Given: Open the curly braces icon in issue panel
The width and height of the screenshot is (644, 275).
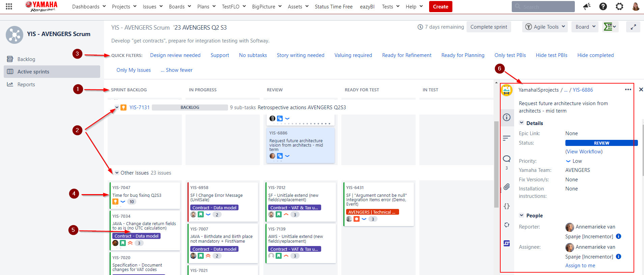Looking at the screenshot, I should 507,206.
